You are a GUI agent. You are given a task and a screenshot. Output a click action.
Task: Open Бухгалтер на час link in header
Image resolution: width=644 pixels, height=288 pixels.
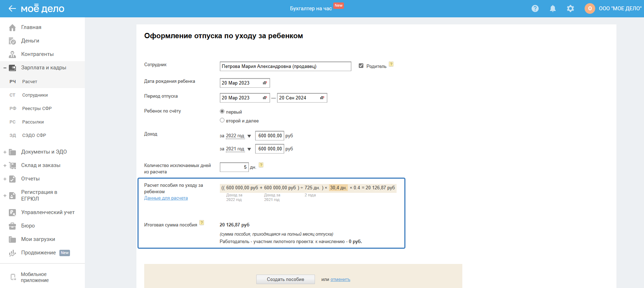[311, 8]
